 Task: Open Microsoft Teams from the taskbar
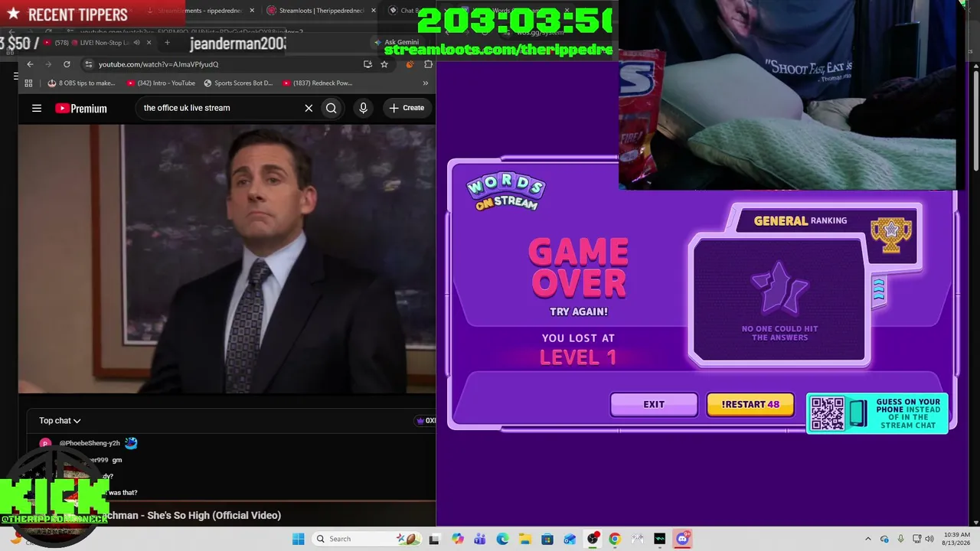[x=479, y=539]
